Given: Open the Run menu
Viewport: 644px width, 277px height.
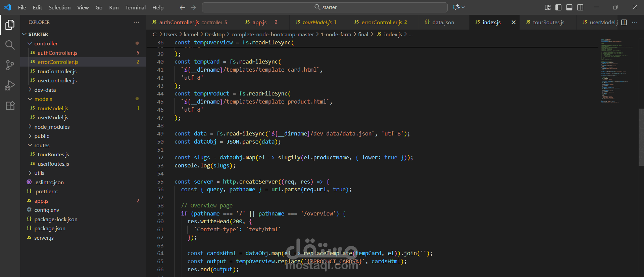Looking at the screenshot, I should click(x=114, y=7).
